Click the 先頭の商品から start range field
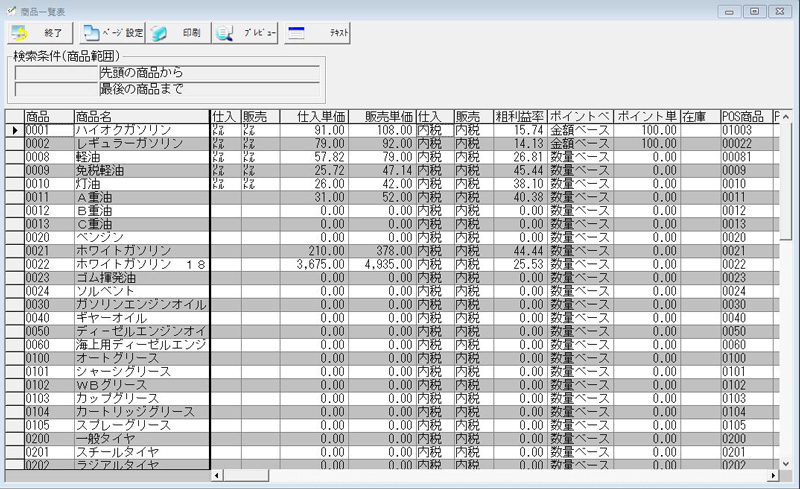800x489 pixels. 208,73
